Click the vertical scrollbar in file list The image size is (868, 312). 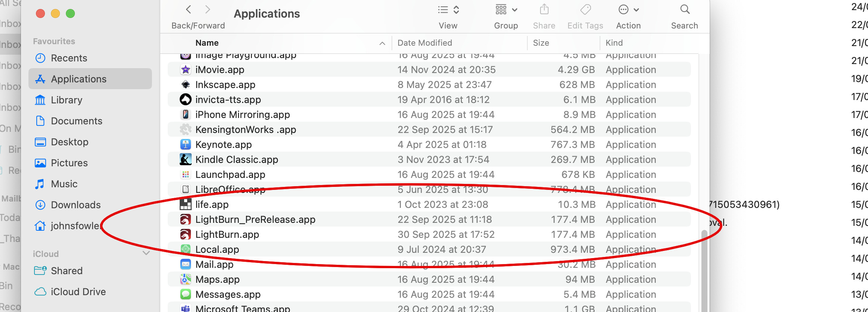point(704,270)
